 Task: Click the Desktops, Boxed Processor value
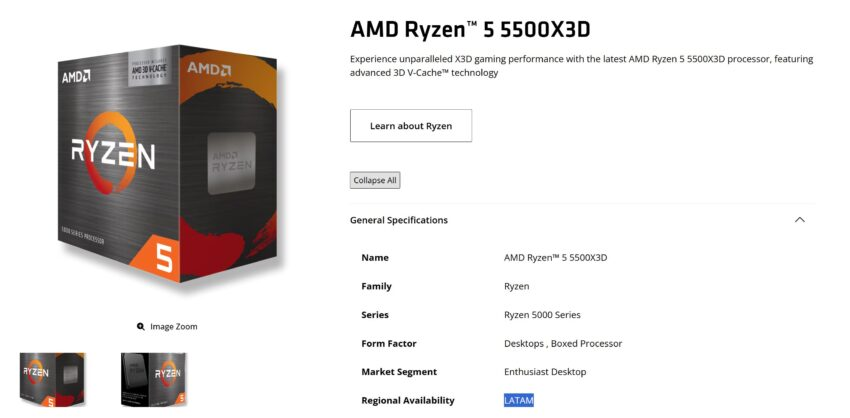click(563, 343)
